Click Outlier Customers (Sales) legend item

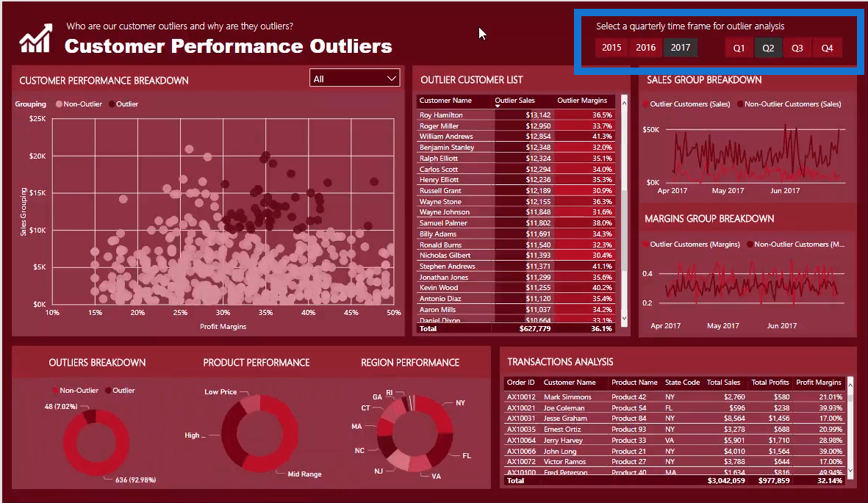[x=686, y=104]
